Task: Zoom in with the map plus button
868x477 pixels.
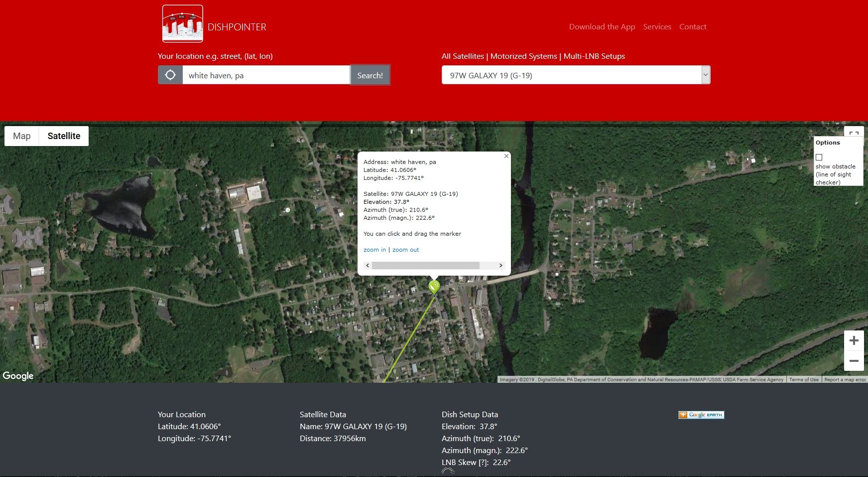Action: pyautogui.click(x=854, y=340)
